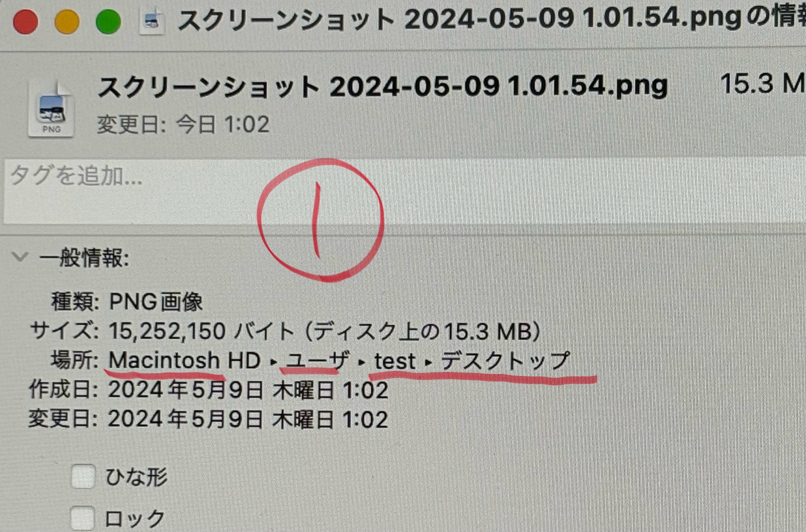Zoom the window using green button
806x532 pixels.
108,22
